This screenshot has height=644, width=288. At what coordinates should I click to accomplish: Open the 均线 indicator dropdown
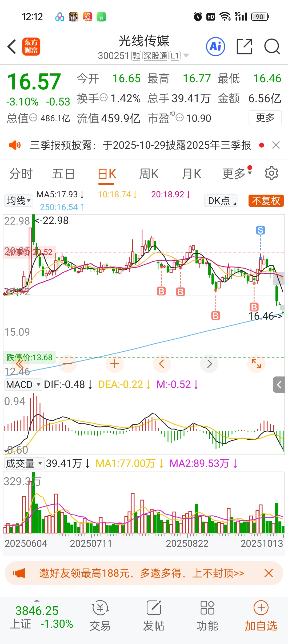(x=19, y=201)
